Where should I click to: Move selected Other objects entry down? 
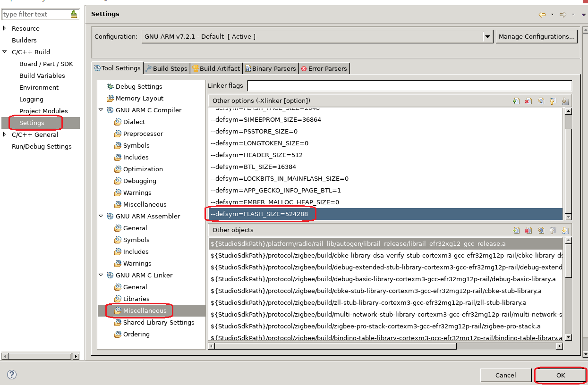(564, 231)
